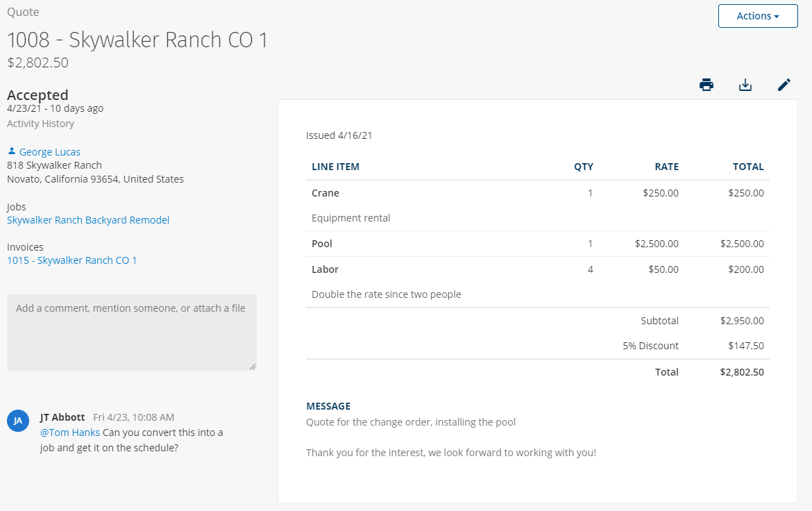Click the JT Abbott commenter name
This screenshot has height=511, width=812.
(x=62, y=417)
